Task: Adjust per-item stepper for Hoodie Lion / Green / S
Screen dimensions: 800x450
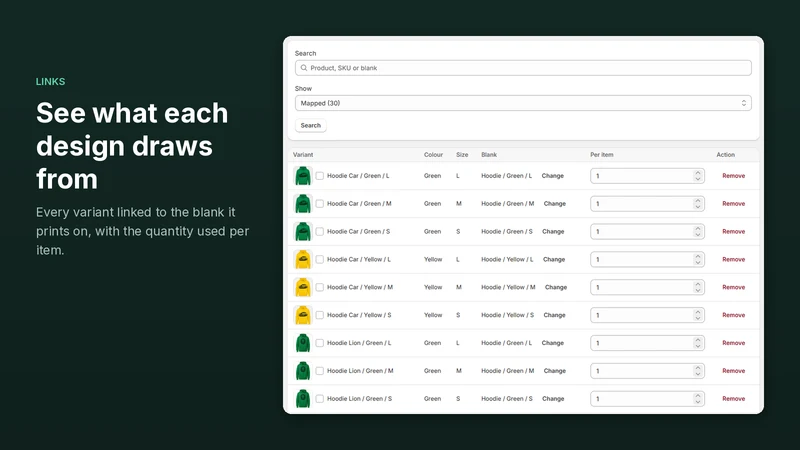Action: click(697, 398)
